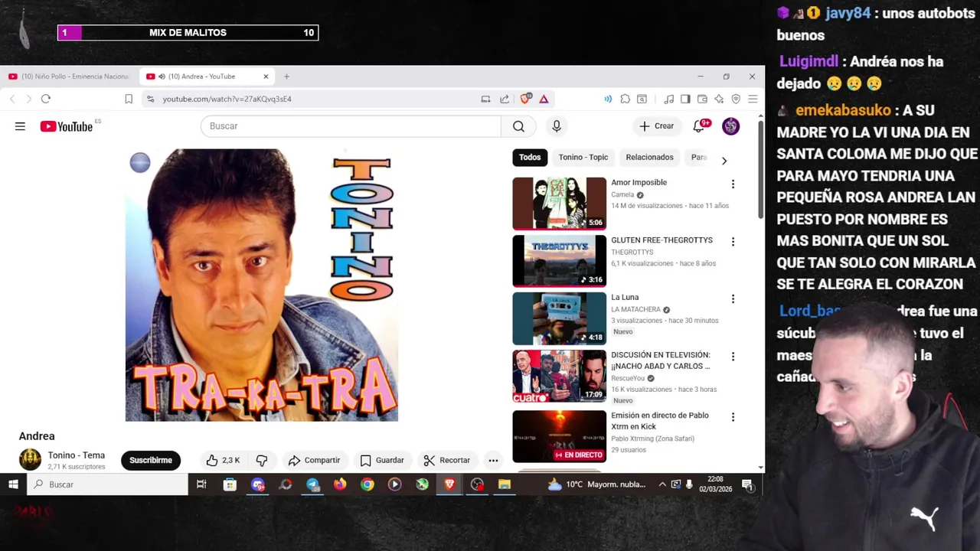Open Pablo Xtrm live stream thumbnail
This screenshot has width=980, height=551.
tap(559, 436)
